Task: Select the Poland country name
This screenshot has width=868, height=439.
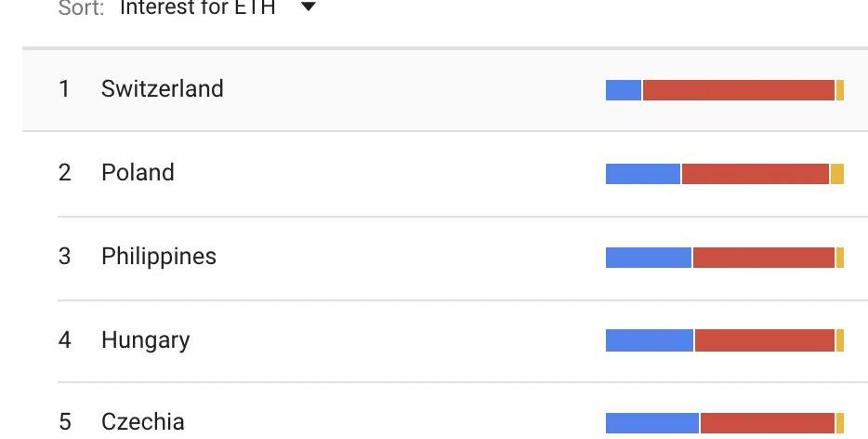Action: point(138,173)
